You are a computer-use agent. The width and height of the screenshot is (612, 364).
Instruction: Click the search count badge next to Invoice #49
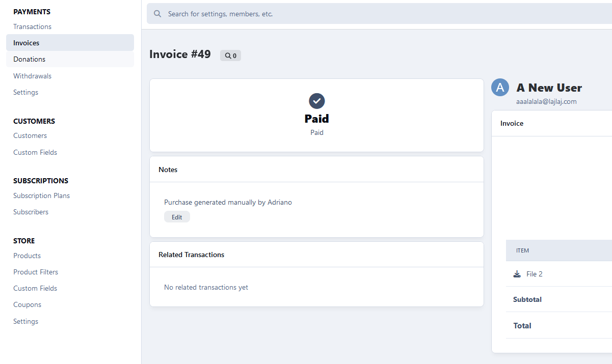(x=230, y=55)
